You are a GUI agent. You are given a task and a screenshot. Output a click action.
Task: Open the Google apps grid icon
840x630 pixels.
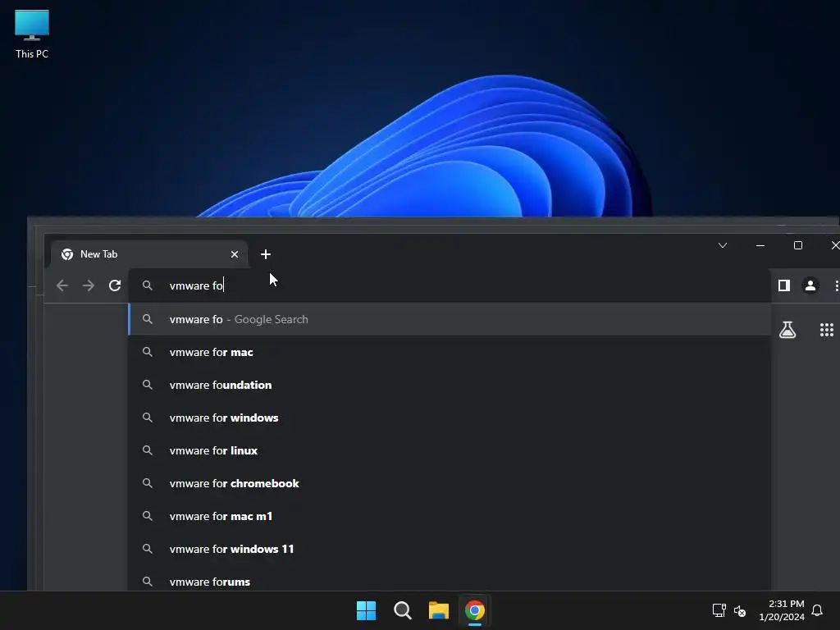pyautogui.click(x=827, y=330)
